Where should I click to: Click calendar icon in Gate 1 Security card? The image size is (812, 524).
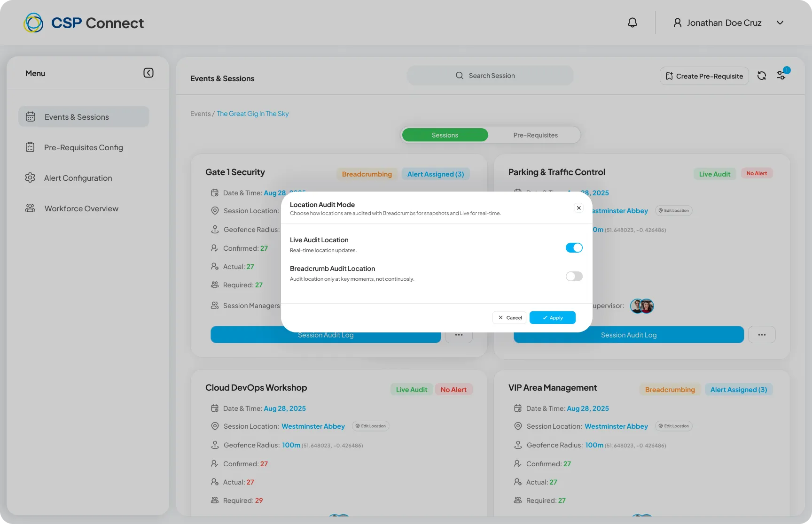point(215,193)
